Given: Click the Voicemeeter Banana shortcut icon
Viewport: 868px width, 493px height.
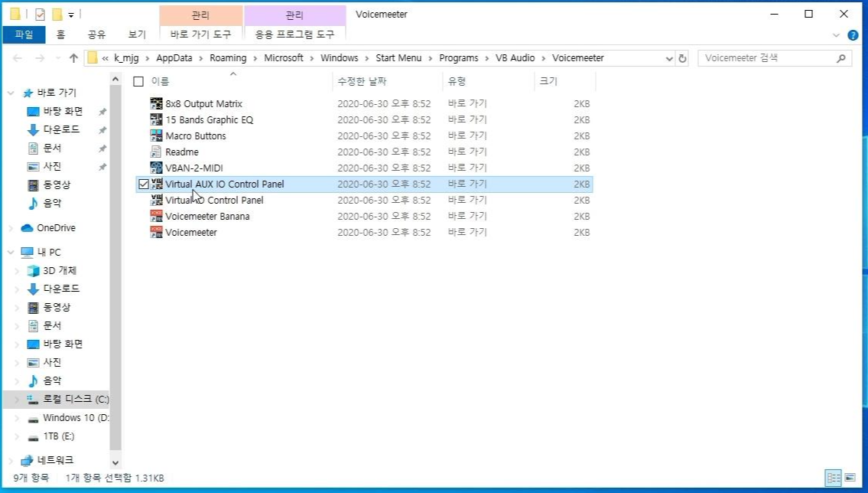Looking at the screenshot, I should click(156, 216).
